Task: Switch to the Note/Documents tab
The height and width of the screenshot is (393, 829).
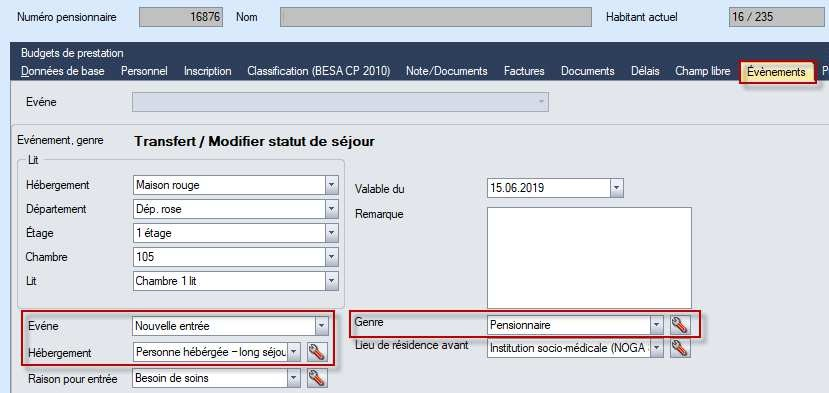Action: (x=447, y=71)
